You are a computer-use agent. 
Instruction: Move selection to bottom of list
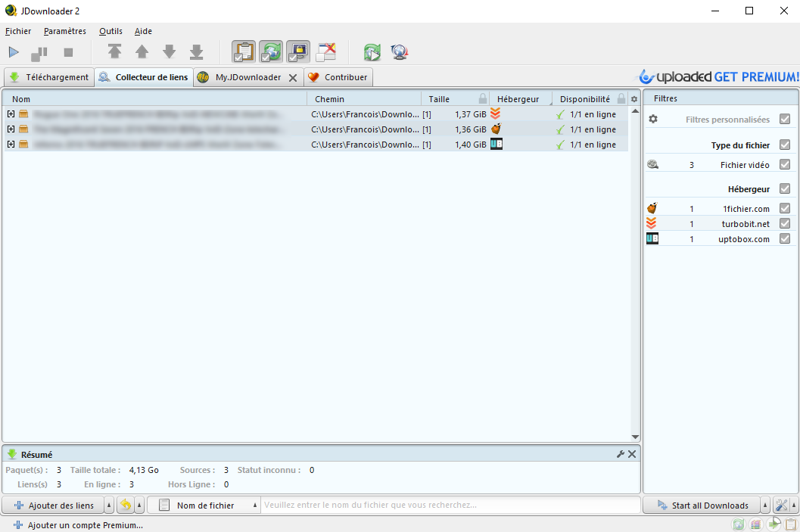(x=197, y=51)
